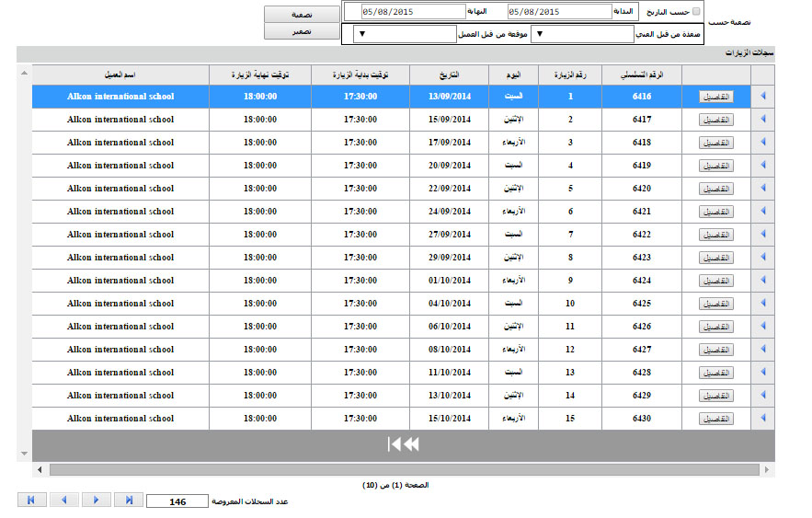Screen dimensions: 812x518
Task: Click the row arrow icon for record 6423
Action: [762, 258]
